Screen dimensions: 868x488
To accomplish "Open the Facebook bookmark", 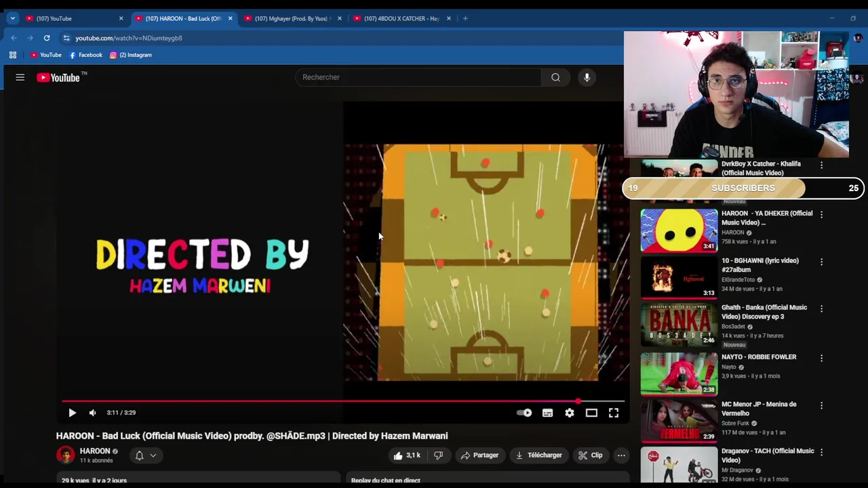I will pos(85,55).
